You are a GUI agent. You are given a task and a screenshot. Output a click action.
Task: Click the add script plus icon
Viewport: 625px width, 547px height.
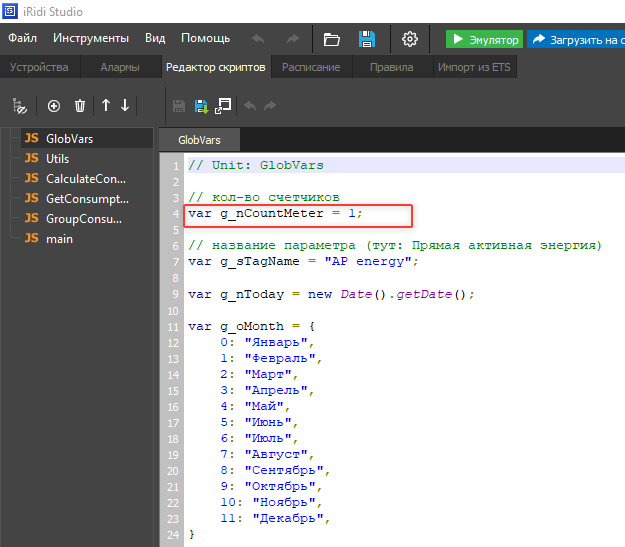tap(54, 105)
